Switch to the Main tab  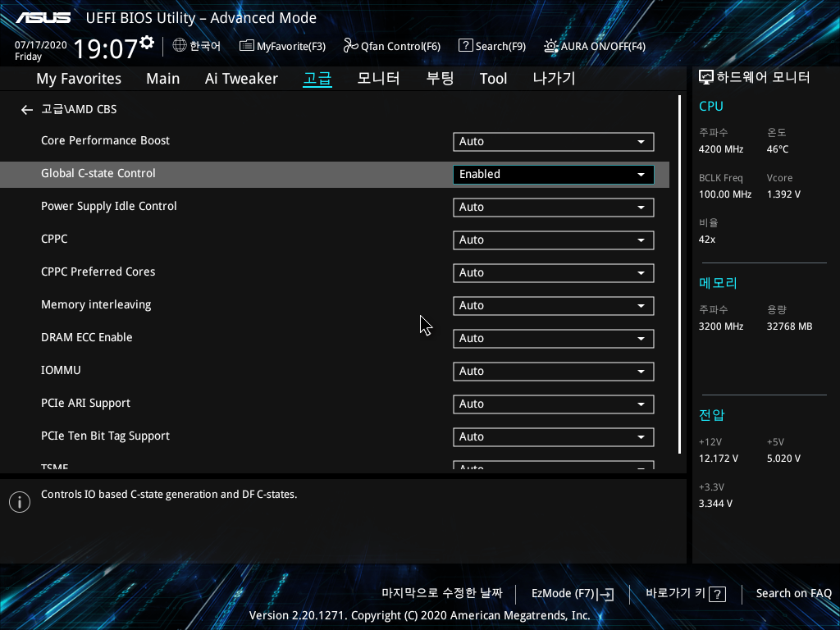click(x=163, y=79)
